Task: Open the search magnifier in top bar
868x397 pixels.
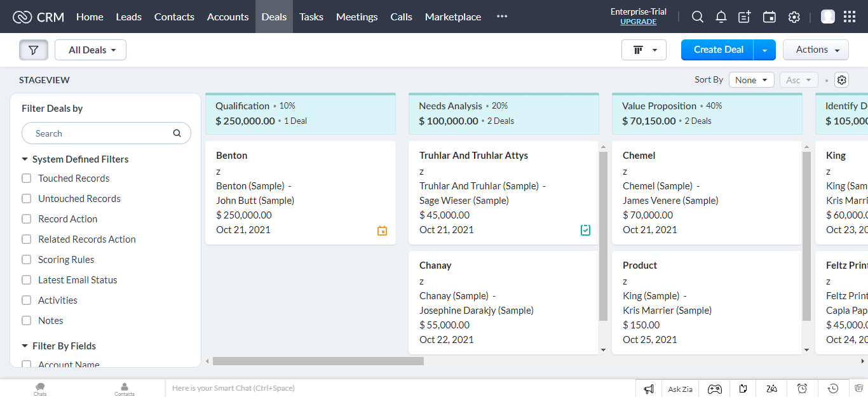Action: pyautogui.click(x=697, y=17)
